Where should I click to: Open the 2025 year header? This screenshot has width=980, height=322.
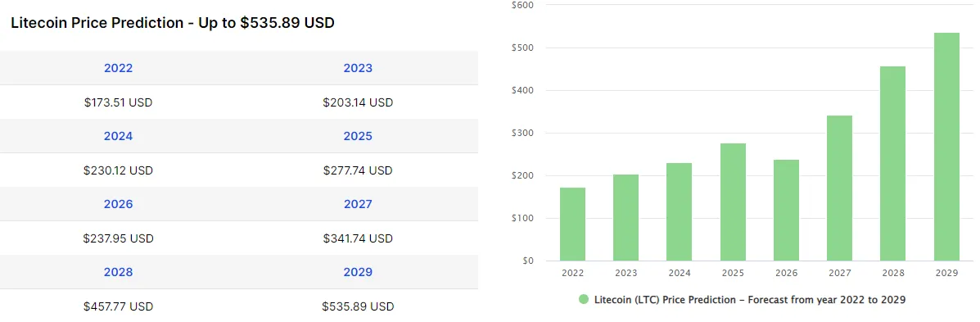tap(358, 136)
